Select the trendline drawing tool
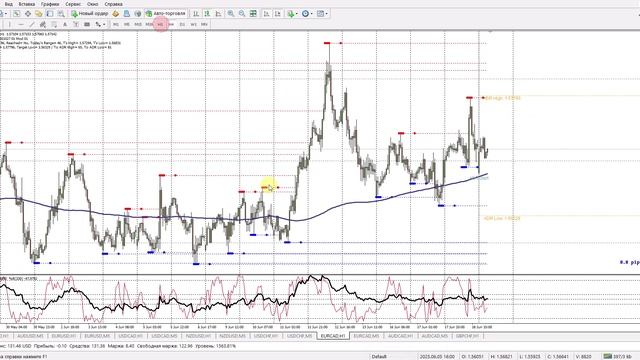Screen dimensions: 640x360 pyautogui.click(x=32, y=24)
